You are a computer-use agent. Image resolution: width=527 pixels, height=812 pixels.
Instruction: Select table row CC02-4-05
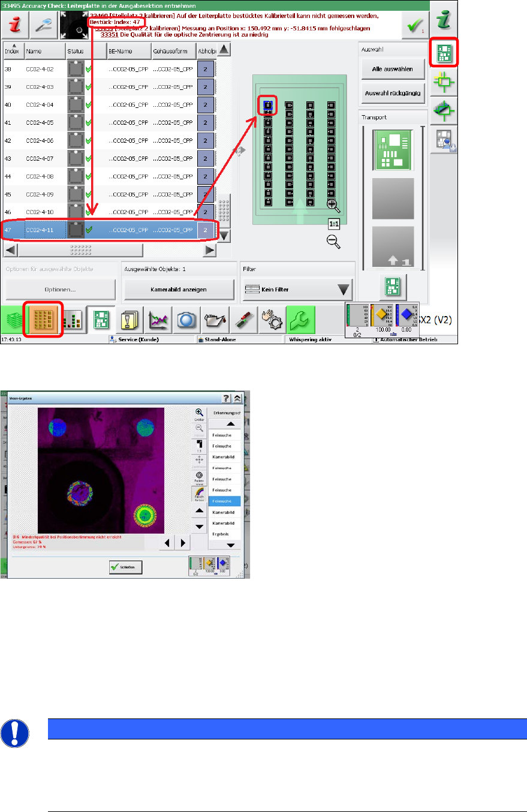click(108, 123)
